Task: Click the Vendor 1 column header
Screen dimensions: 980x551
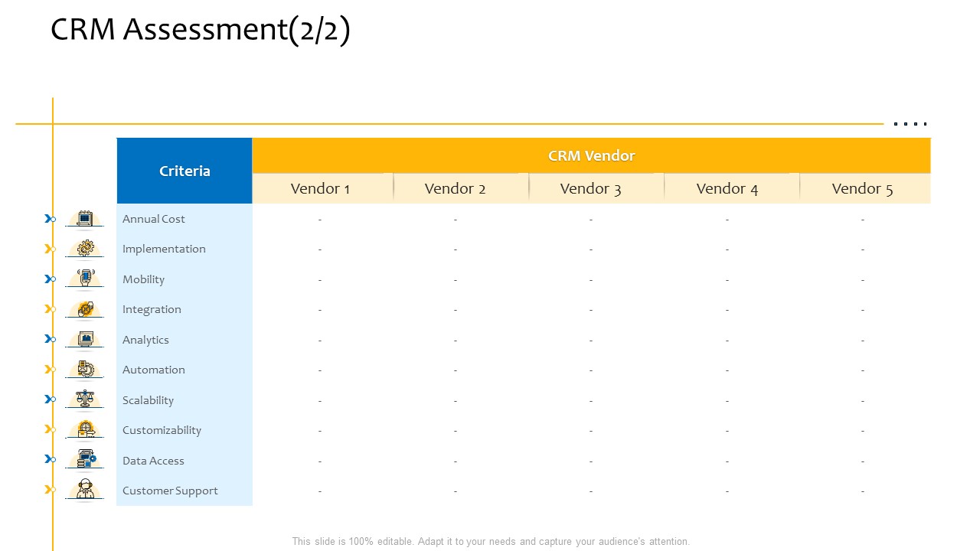Action: tap(321, 188)
